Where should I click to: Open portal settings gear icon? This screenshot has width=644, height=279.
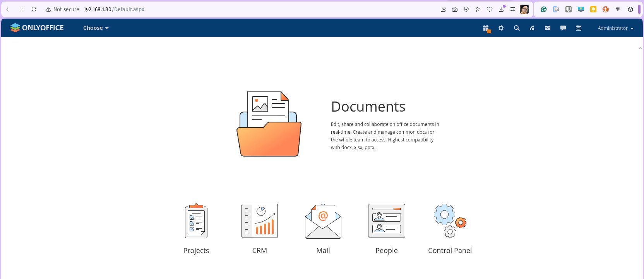tap(501, 28)
